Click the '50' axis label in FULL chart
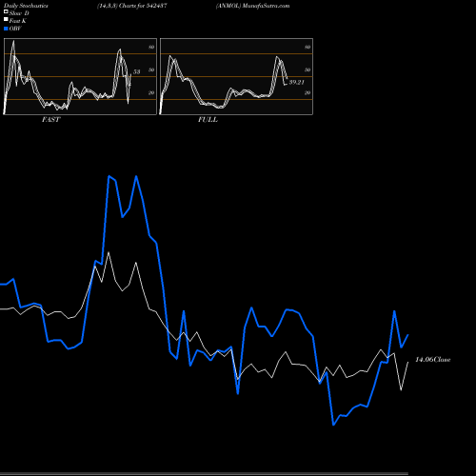The width and height of the screenshot is (476, 476). 307,69
